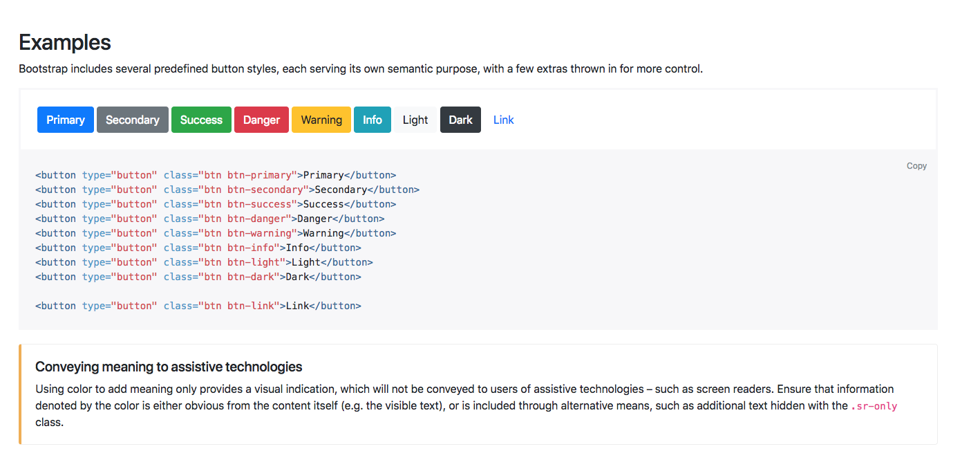Click the btn-primary code line
Screen dimensions: 980x460
pyautogui.click(x=216, y=175)
